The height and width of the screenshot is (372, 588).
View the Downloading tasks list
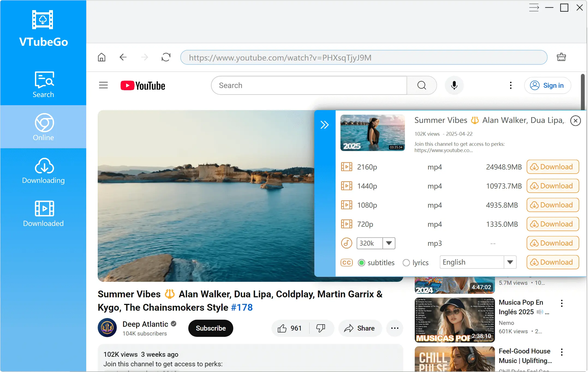click(43, 170)
